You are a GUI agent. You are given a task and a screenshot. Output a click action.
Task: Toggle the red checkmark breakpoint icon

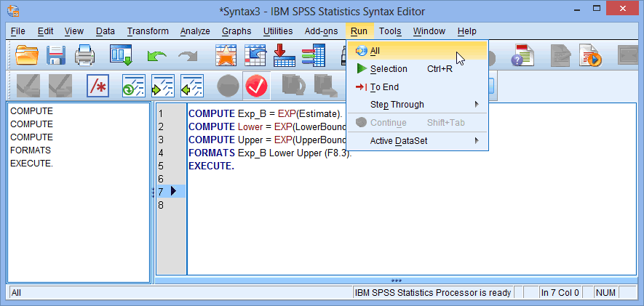tap(257, 86)
